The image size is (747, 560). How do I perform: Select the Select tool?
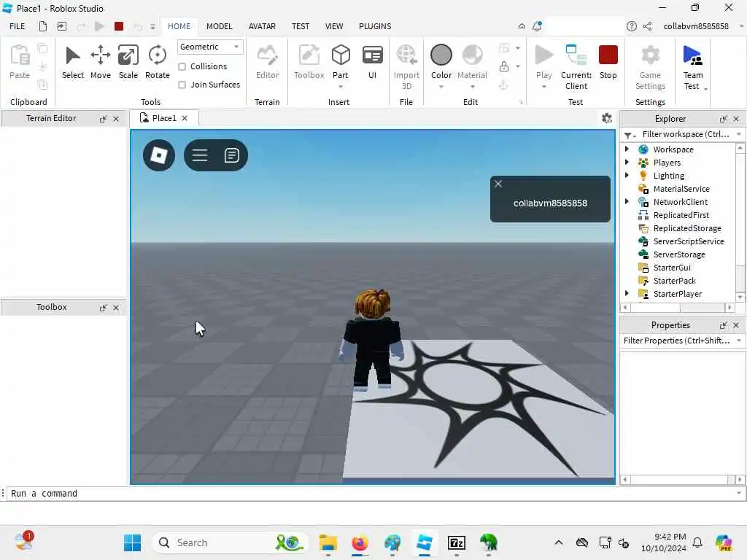click(x=72, y=62)
